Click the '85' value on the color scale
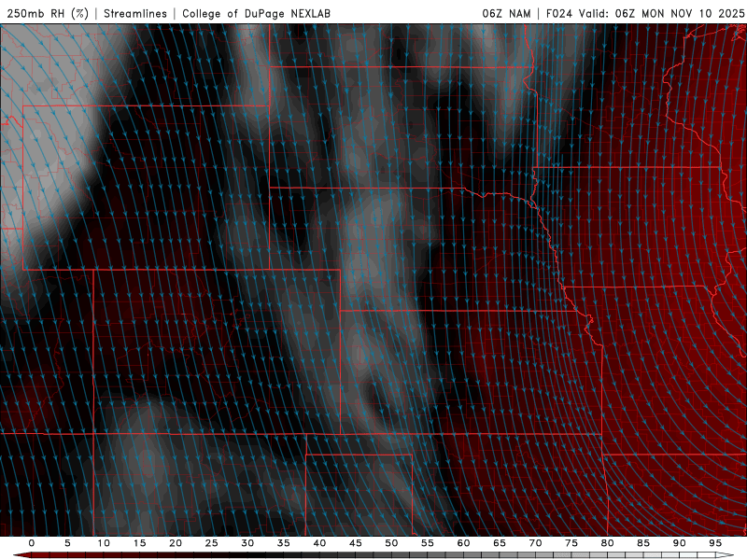The height and width of the screenshot is (560, 747). (643, 543)
